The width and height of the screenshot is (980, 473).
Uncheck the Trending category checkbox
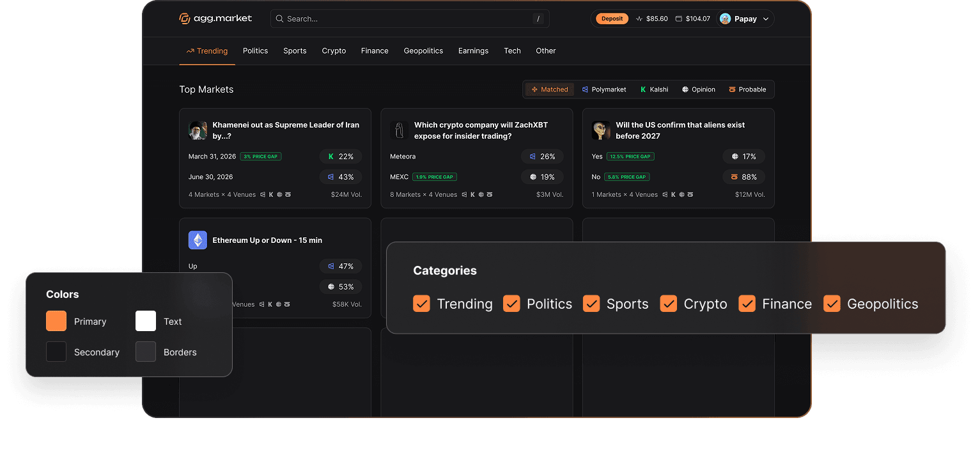click(x=421, y=304)
